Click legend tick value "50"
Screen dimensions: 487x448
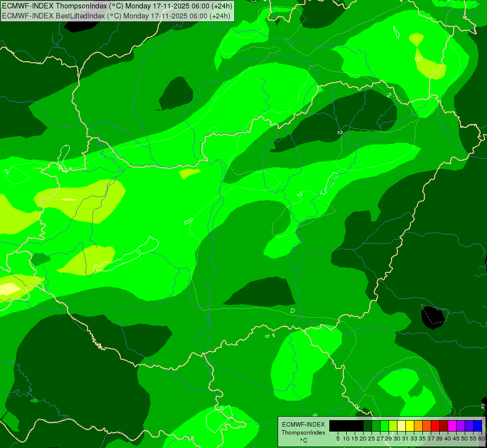pos(465,439)
